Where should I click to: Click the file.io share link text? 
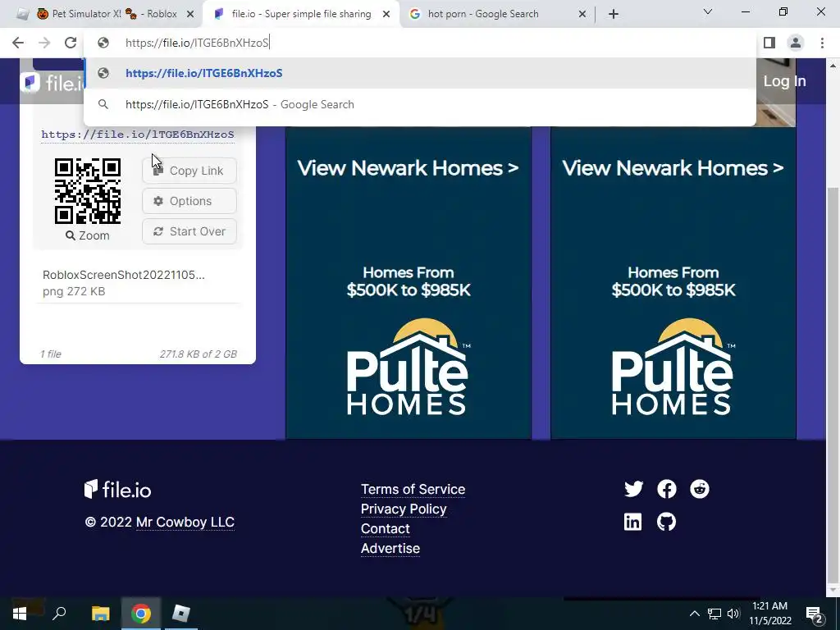coord(138,135)
